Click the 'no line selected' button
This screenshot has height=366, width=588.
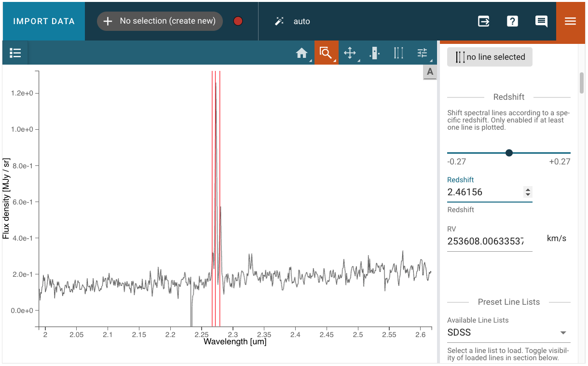490,57
